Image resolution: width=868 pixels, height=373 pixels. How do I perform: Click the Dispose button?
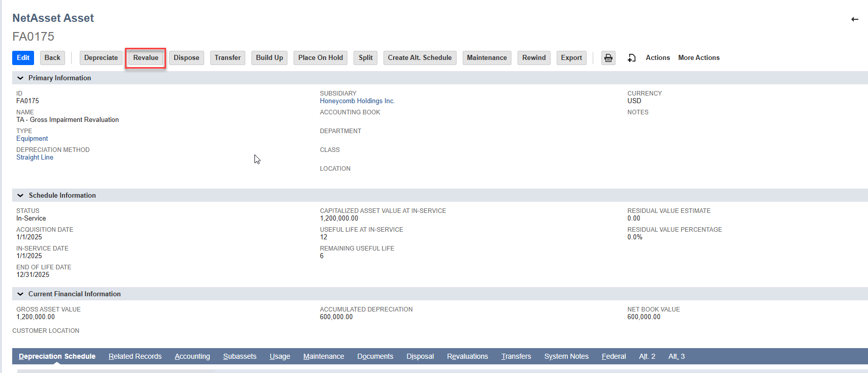pyautogui.click(x=186, y=58)
